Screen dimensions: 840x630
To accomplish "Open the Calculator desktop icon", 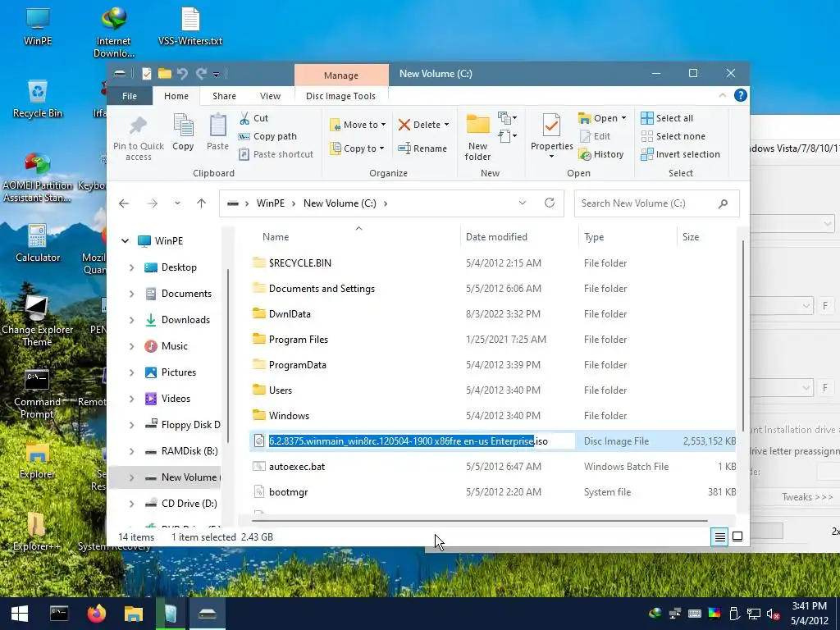I will click(38, 243).
